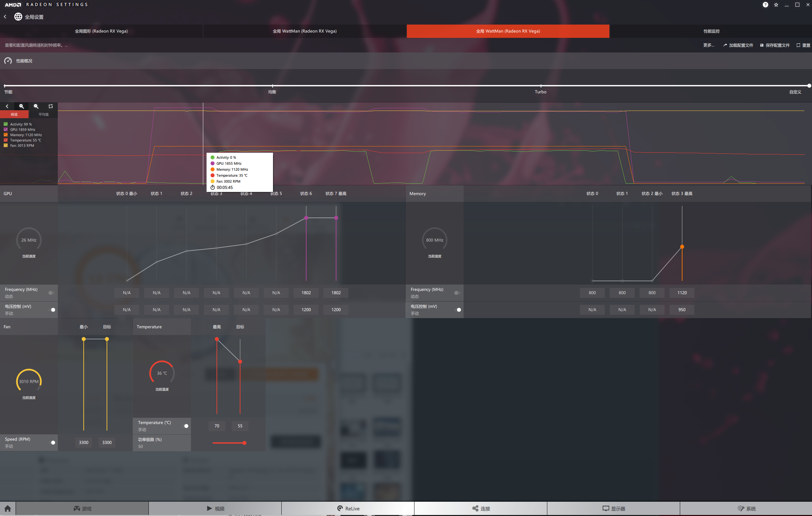The width and height of the screenshot is (812, 516).
Task: Reset the graph view icon
Action: pyautogui.click(x=50, y=106)
